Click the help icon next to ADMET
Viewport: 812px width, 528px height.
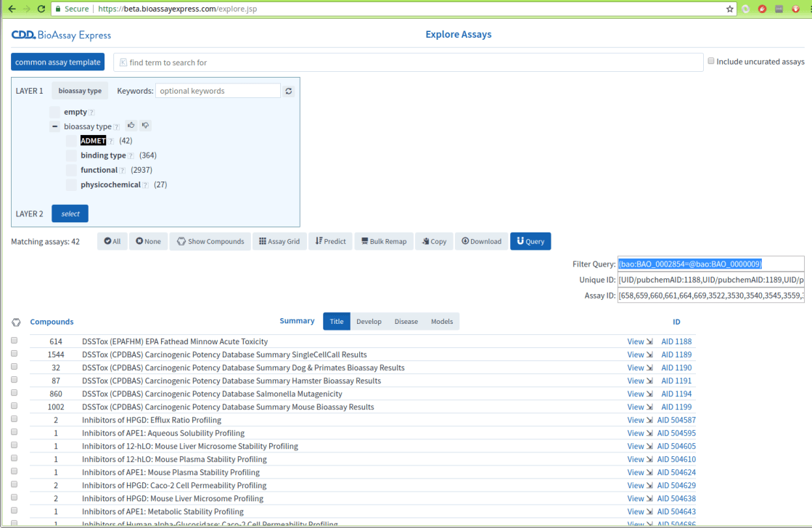tap(111, 141)
